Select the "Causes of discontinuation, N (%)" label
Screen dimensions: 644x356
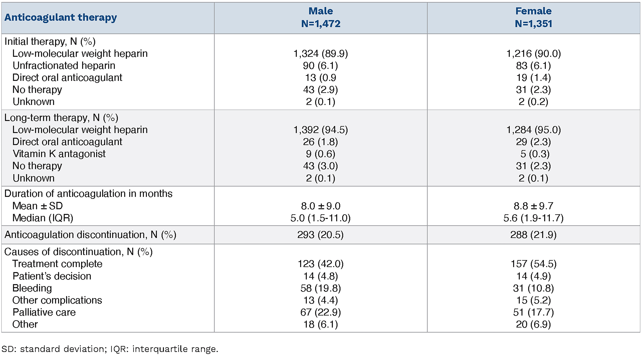(78, 252)
